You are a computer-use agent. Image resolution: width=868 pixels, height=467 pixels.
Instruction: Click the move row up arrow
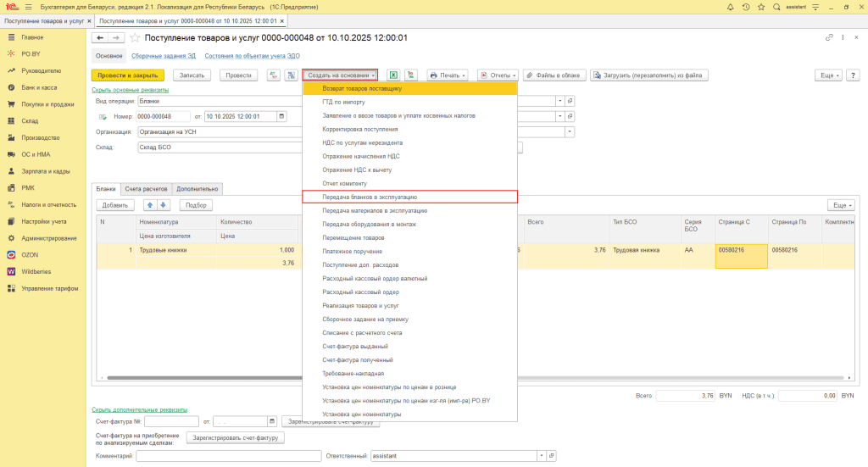pos(150,205)
